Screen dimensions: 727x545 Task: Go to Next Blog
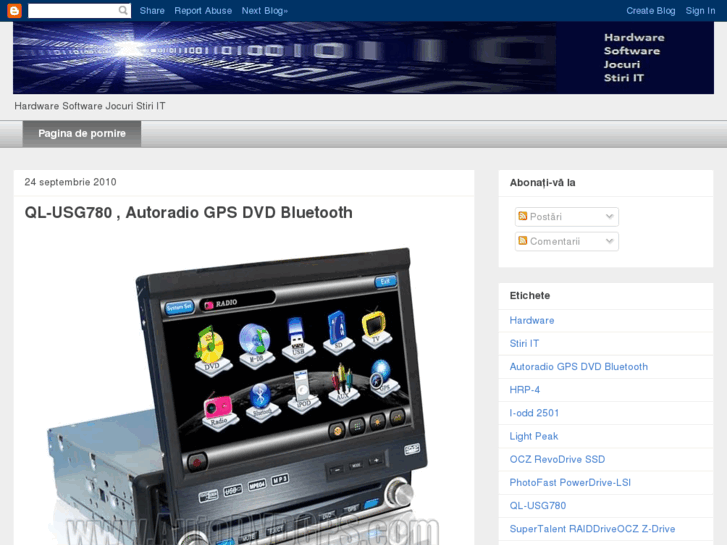264,11
